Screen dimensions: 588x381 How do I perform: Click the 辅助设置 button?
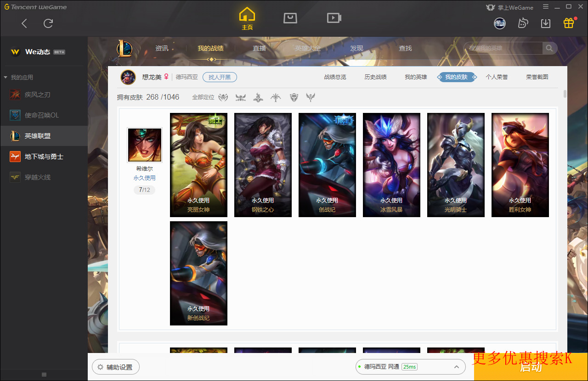pyautogui.click(x=116, y=367)
